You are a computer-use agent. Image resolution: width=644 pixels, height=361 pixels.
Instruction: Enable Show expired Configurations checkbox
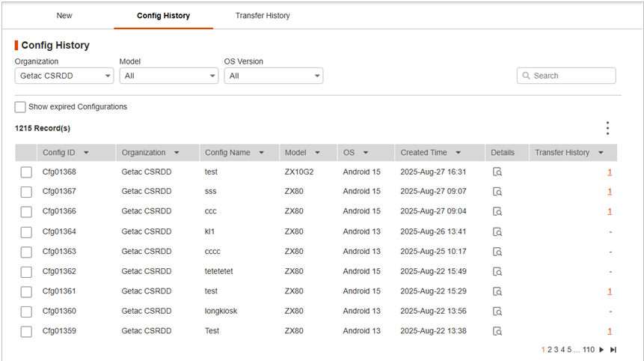click(20, 107)
